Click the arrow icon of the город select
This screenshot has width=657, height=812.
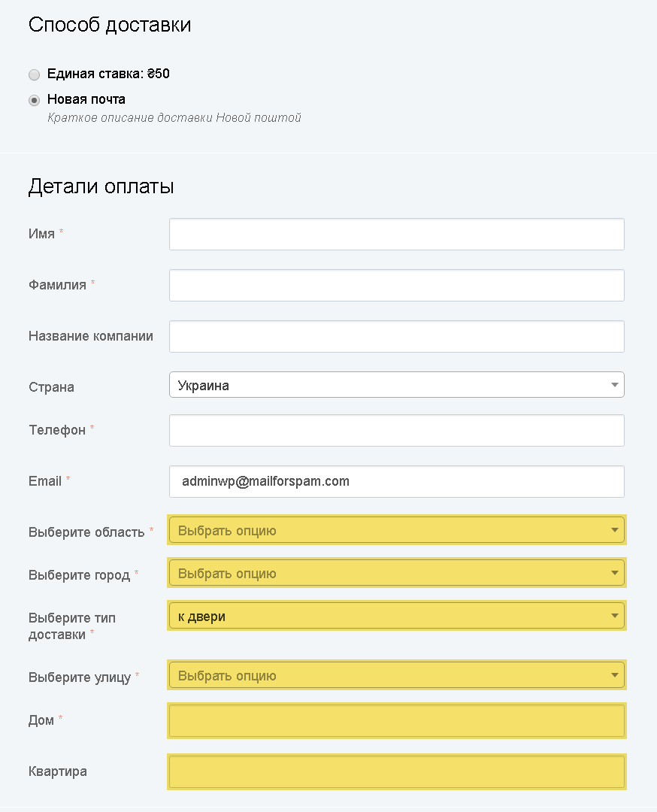coord(615,573)
